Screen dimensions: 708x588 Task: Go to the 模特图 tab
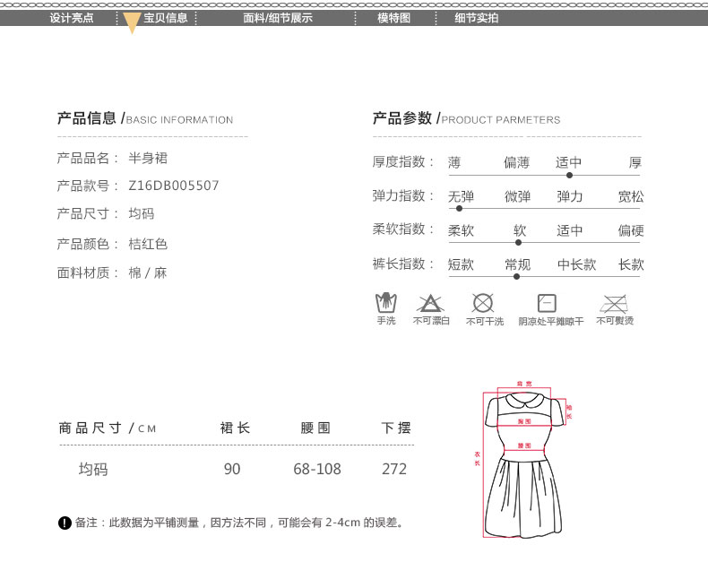(393, 18)
